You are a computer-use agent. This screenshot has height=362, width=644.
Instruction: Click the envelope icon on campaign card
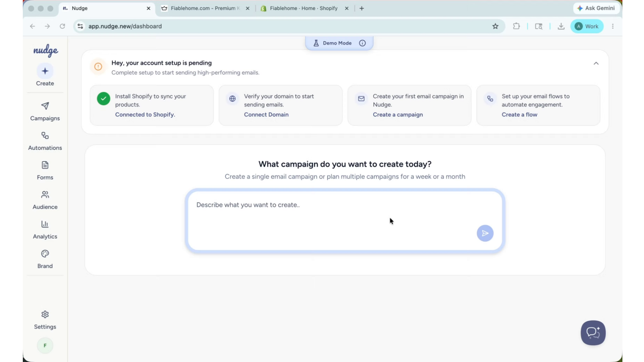pyautogui.click(x=361, y=99)
